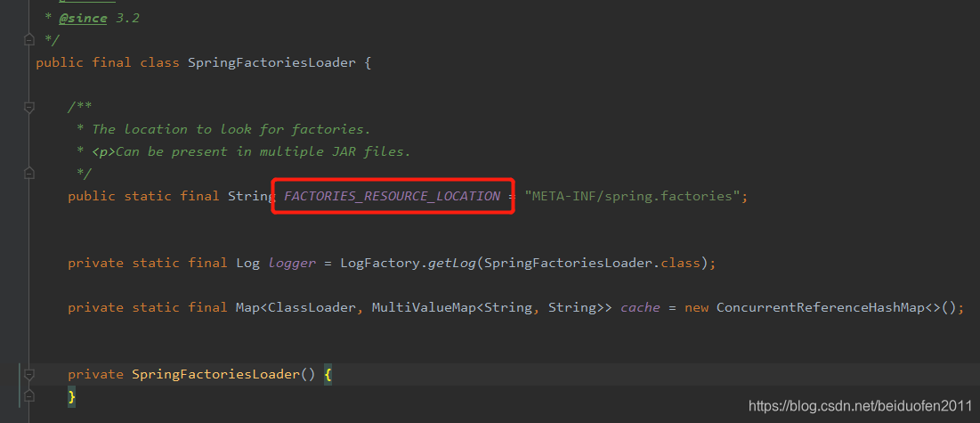
Task: Click MultiValueMap type in cache declaration
Action: pos(424,307)
